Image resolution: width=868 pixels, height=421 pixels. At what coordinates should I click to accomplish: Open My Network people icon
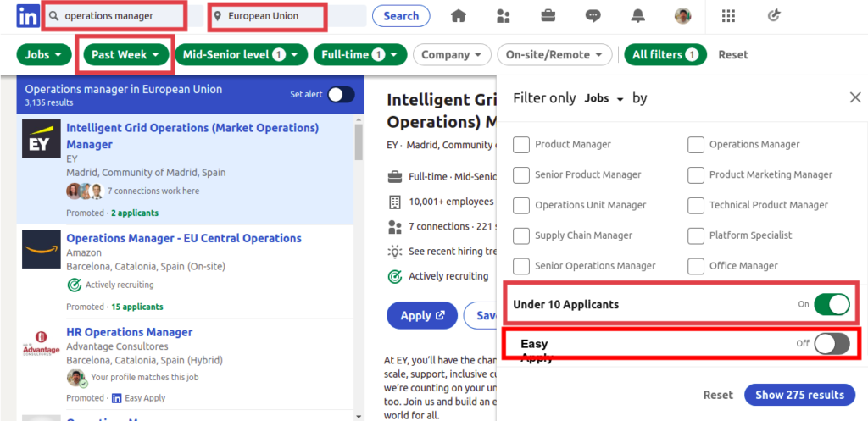tap(504, 16)
